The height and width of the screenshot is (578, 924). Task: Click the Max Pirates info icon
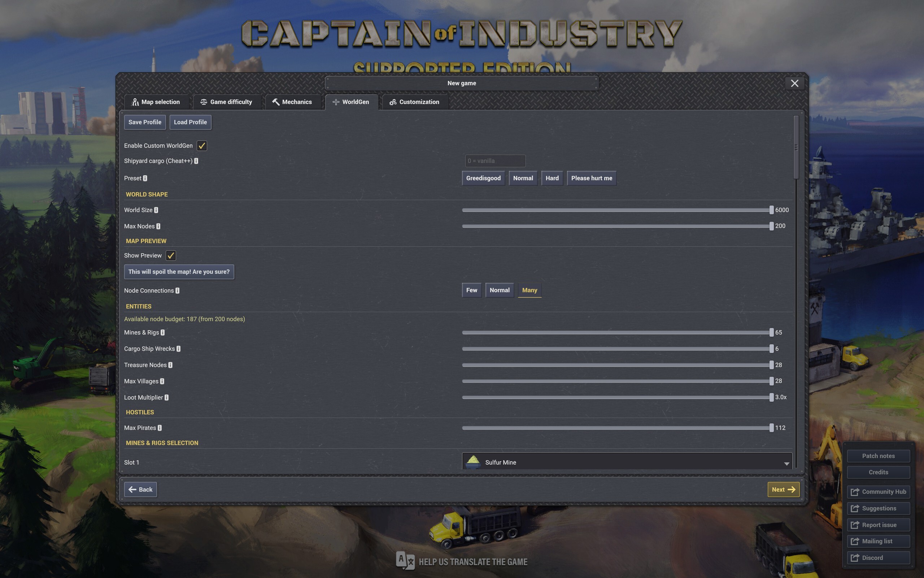pyautogui.click(x=160, y=428)
